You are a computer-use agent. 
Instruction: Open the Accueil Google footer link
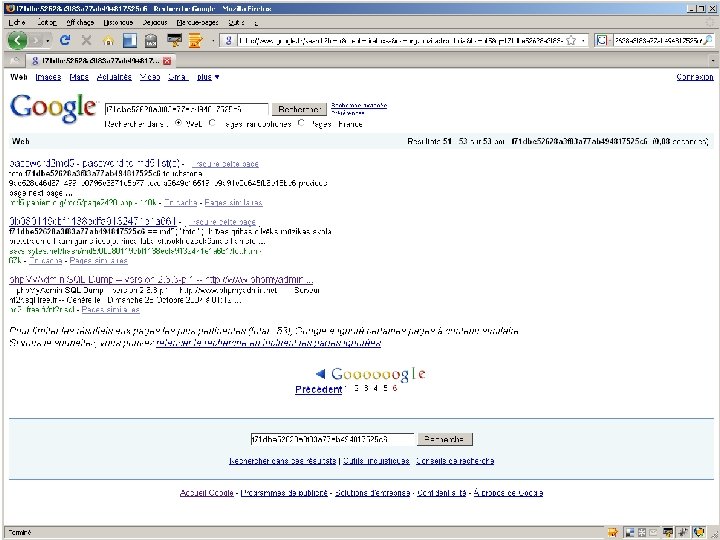207,493
